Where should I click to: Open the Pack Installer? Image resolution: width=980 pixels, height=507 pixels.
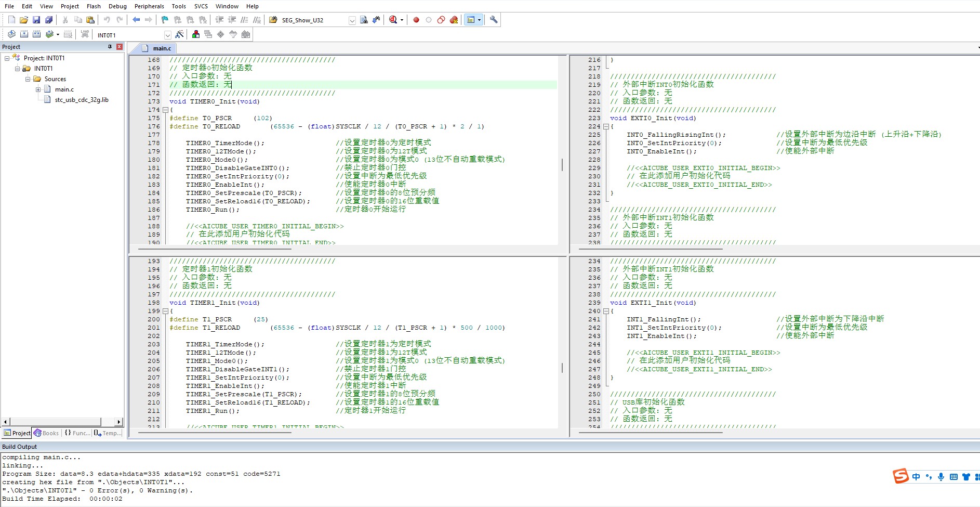(246, 34)
